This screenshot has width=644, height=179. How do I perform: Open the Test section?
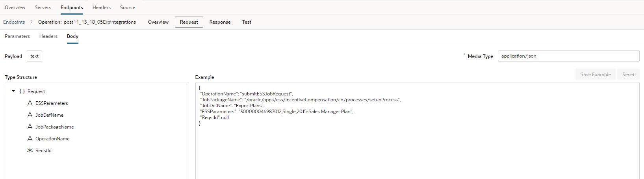[247, 22]
